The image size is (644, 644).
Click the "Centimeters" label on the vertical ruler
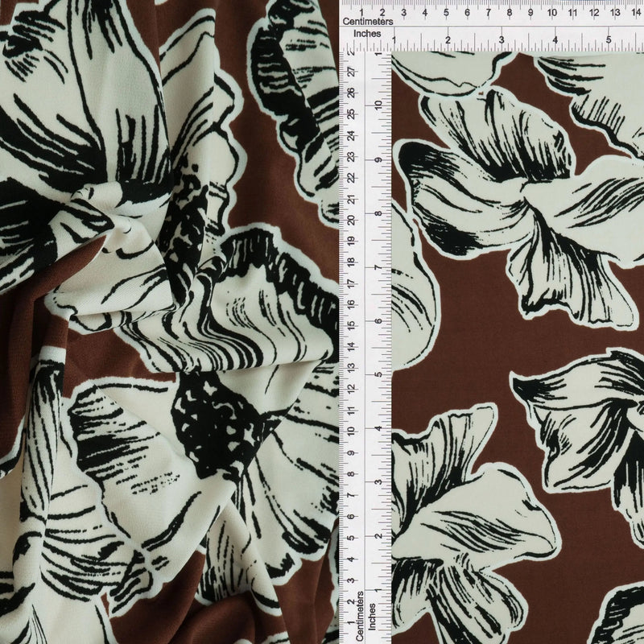(x=360, y=616)
